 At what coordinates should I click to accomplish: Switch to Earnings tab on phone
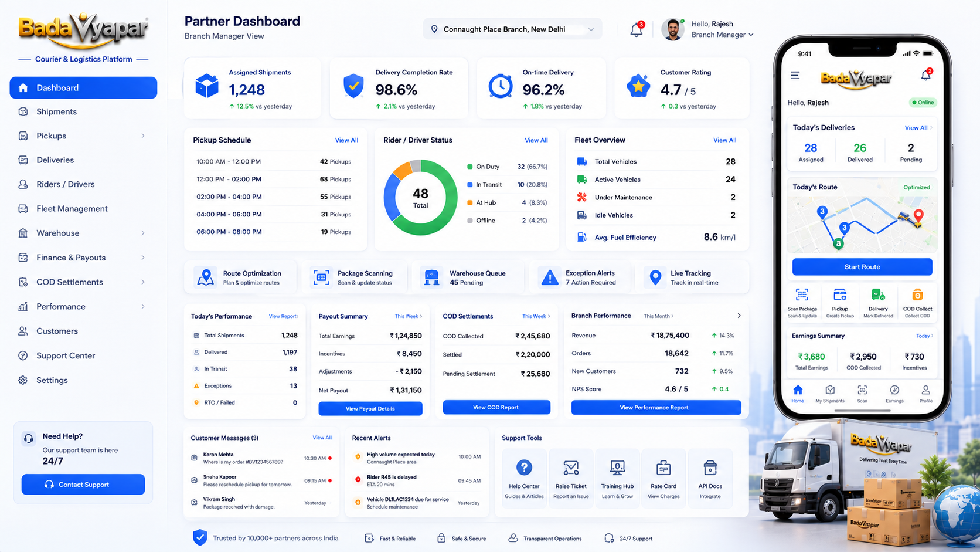coord(894,394)
